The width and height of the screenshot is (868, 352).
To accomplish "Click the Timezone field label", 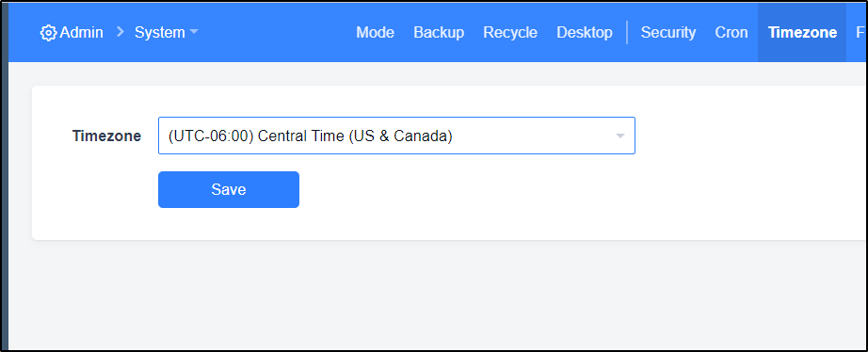I will coord(106,136).
